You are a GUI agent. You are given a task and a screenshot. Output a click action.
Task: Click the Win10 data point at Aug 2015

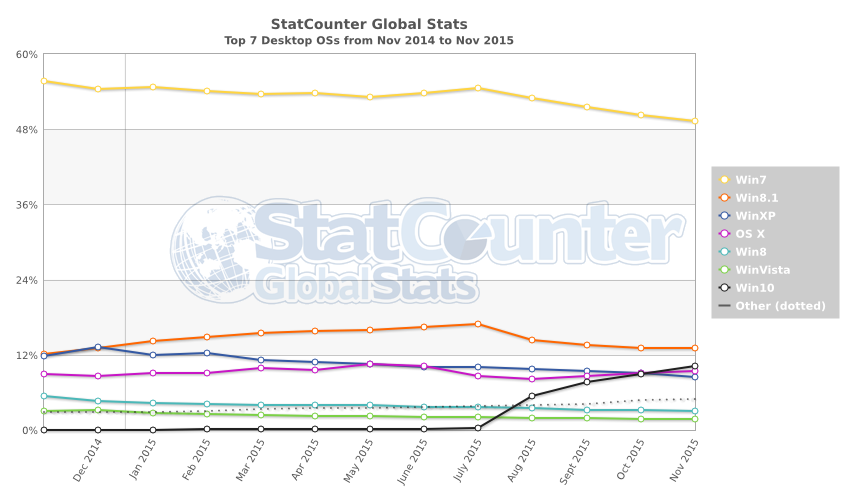532,396
